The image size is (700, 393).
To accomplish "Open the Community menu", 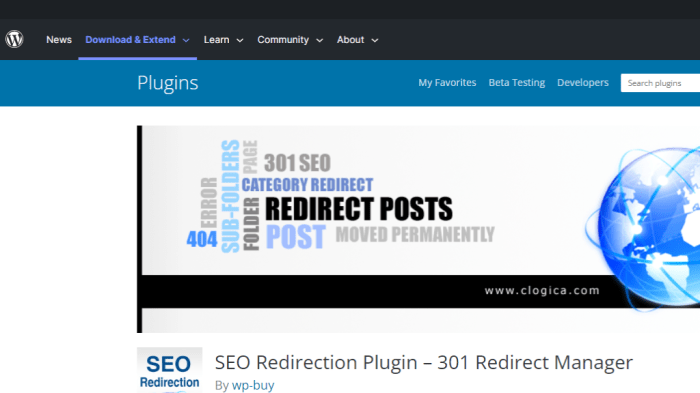I will (x=283, y=40).
